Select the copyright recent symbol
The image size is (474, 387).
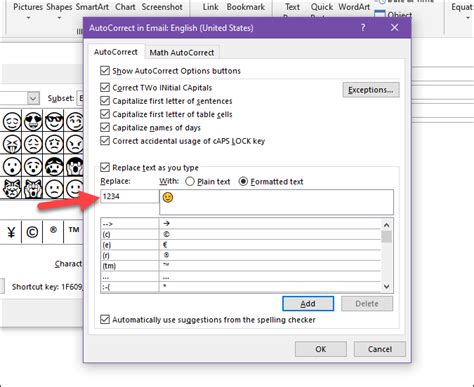tap(32, 232)
